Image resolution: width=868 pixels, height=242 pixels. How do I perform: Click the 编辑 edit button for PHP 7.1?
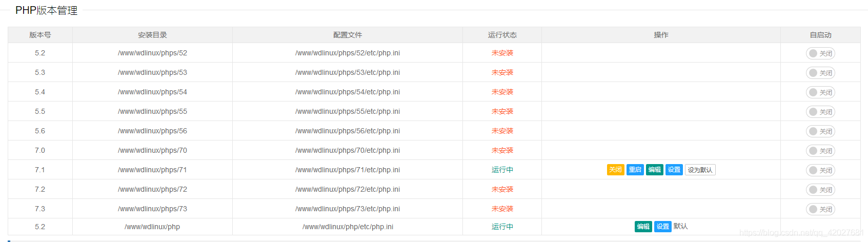655,170
